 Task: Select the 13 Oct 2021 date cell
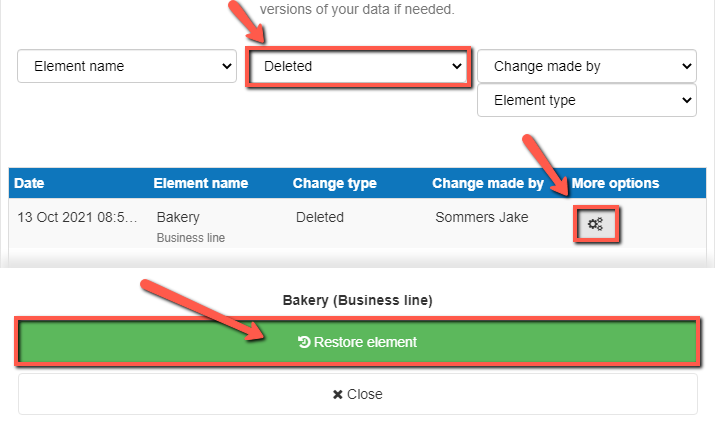pos(76,217)
